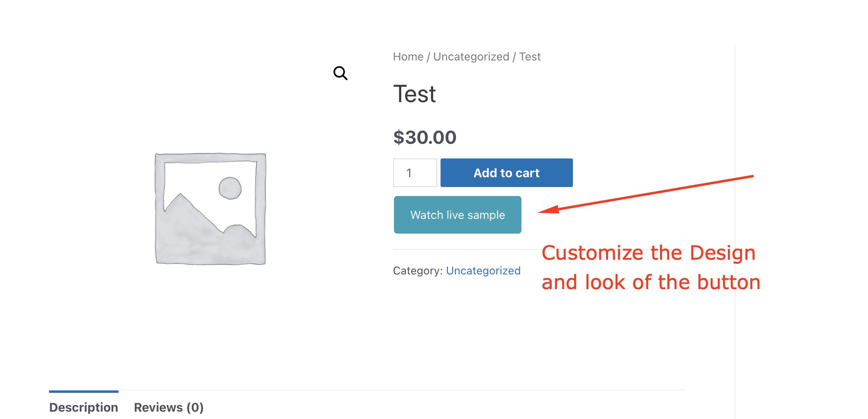
Task: Switch to the Description tab
Action: point(84,407)
